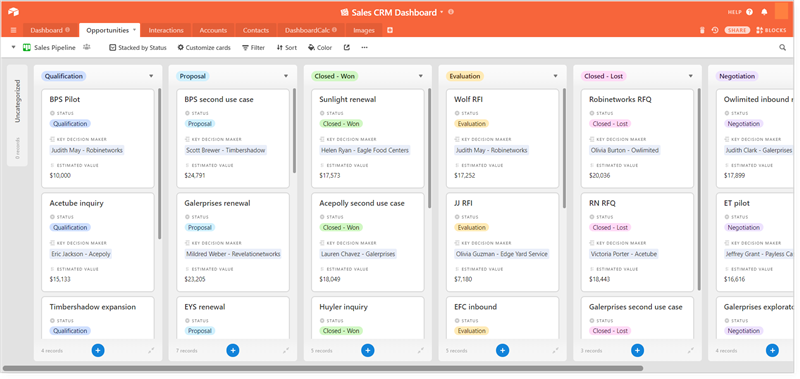Open the Evaluation stack dropdown arrow
Screen dimensions: 800x379
(x=556, y=77)
